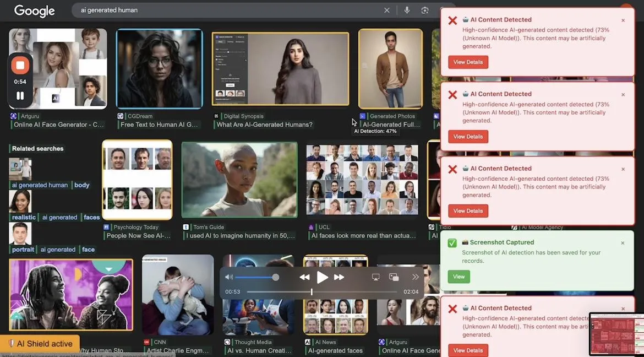Open 'People Now See AI-...' result link
The height and width of the screenshot is (357, 644).
coord(138,236)
